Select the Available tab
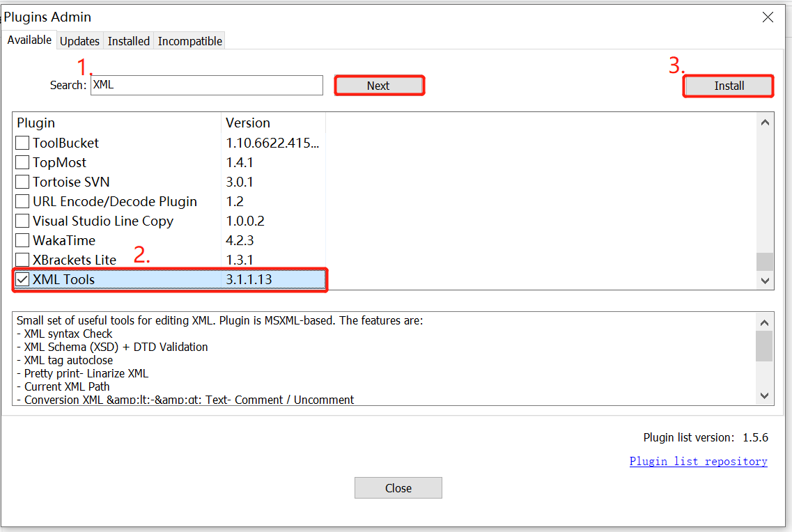Image resolution: width=792 pixels, height=532 pixels. click(x=29, y=40)
